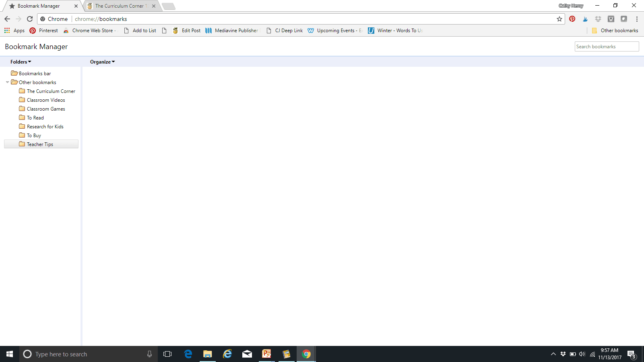Open the Mediavine Publisher bookmark
The width and height of the screenshot is (644, 362).
tap(232, 31)
